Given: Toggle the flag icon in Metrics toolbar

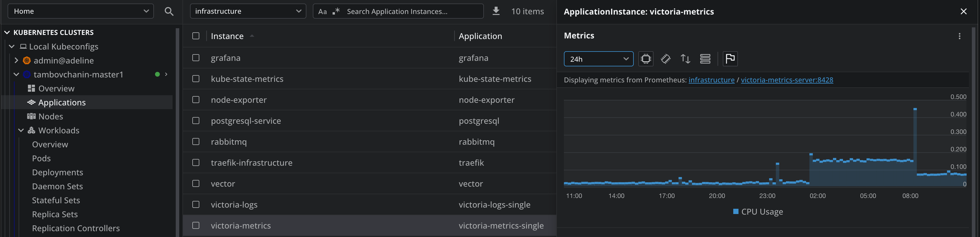Looking at the screenshot, I should [x=730, y=59].
